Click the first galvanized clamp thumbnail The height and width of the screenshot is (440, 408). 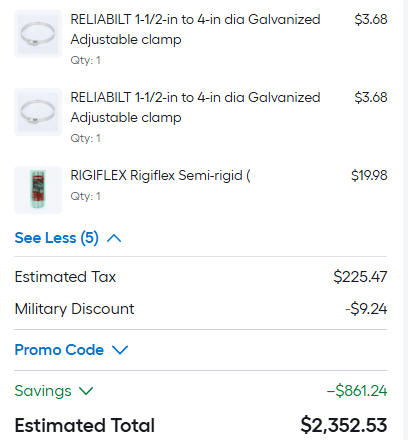(38, 34)
